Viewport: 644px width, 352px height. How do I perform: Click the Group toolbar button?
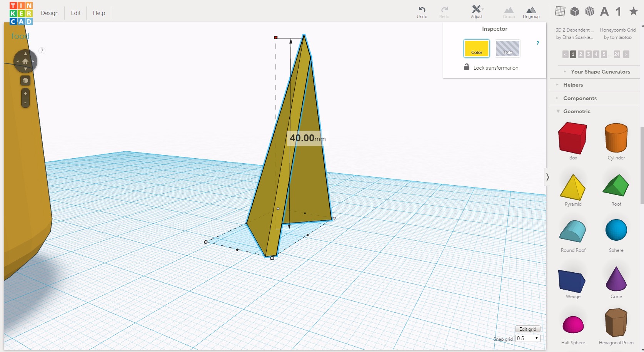click(509, 12)
